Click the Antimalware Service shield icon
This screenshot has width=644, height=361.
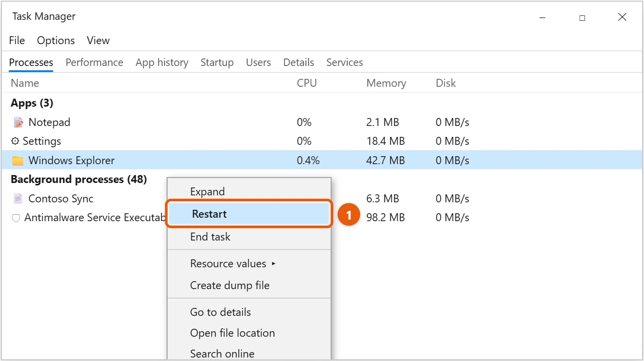click(16, 218)
